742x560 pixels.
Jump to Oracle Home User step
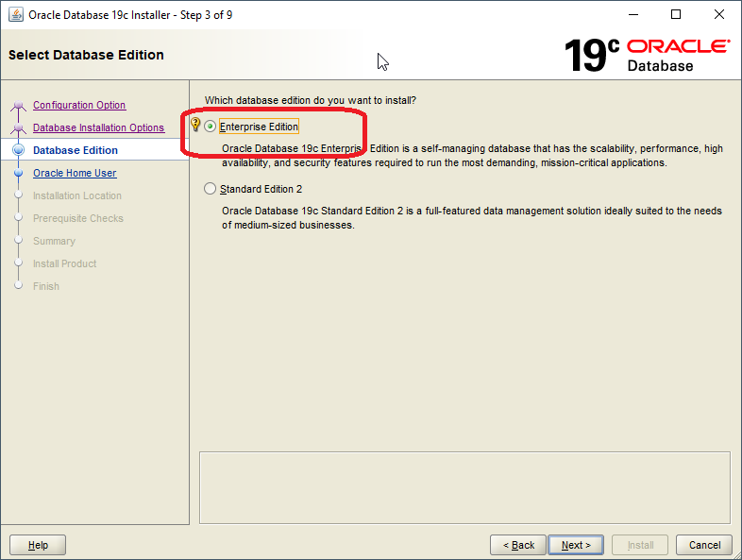[x=75, y=173]
